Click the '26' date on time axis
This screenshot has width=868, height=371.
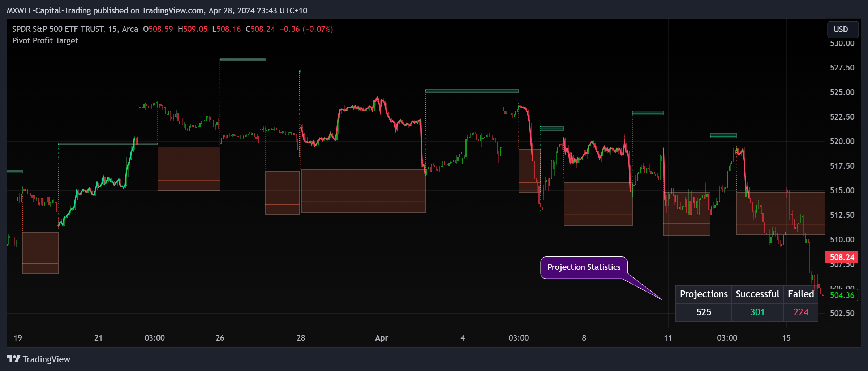coord(220,338)
